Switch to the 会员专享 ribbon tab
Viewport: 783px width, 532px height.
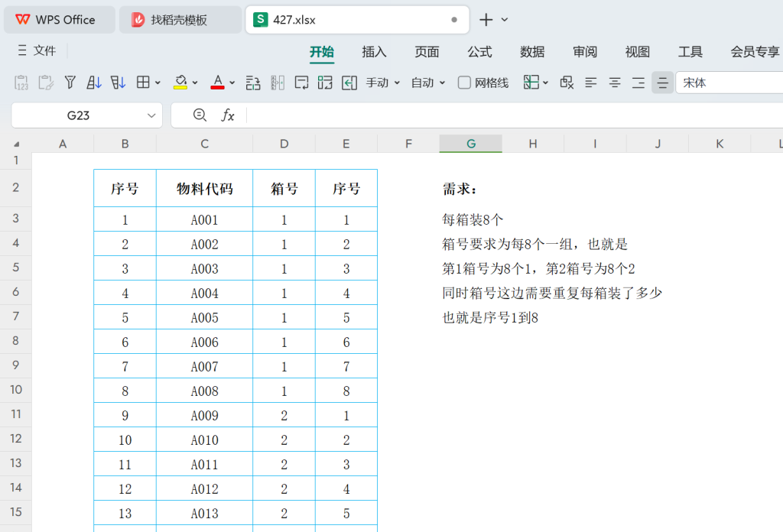755,52
